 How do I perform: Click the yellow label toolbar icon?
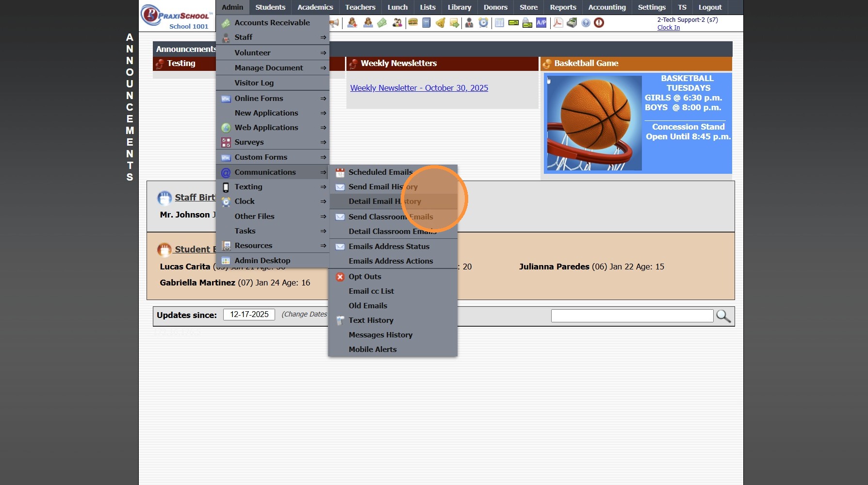tap(513, 22)
